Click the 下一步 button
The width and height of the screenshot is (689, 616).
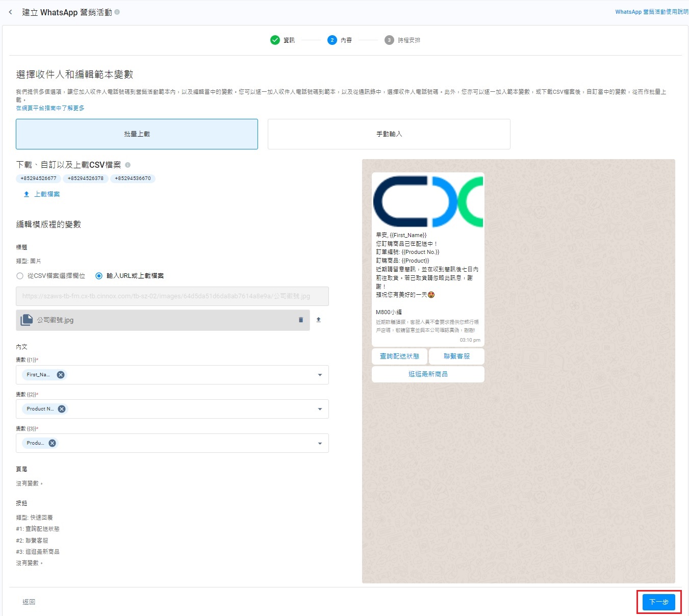(x=659, y=602)
